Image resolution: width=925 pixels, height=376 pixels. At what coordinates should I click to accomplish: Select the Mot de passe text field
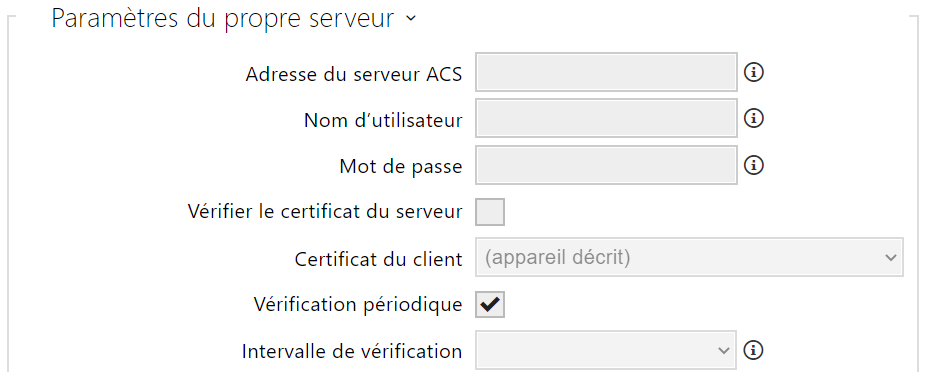606,165
